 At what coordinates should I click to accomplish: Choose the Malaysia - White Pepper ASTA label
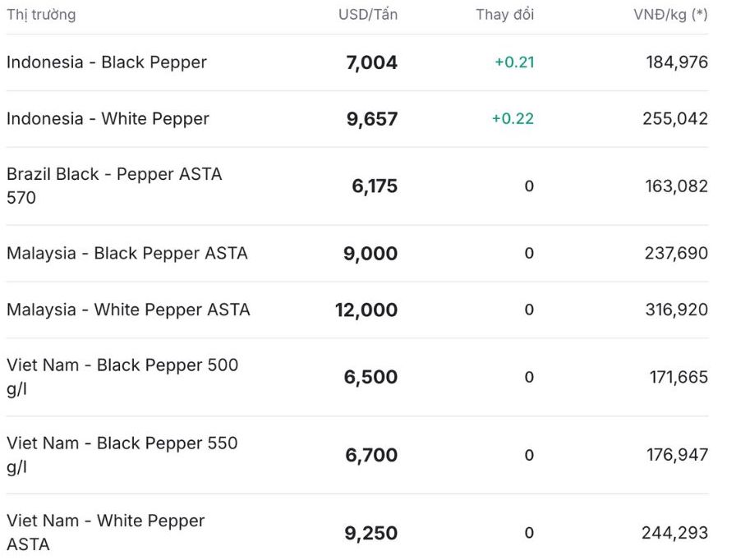[x=128, y=310]
